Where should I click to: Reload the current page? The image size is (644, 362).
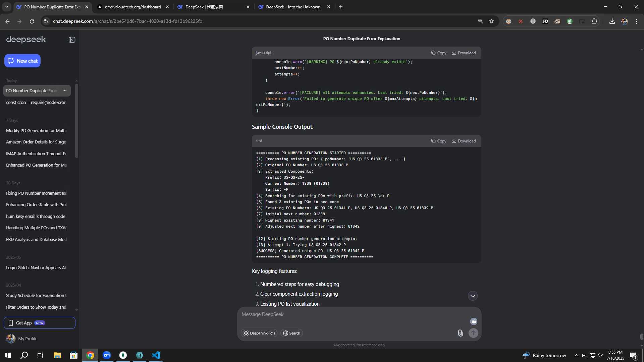(x=32, y=21)
